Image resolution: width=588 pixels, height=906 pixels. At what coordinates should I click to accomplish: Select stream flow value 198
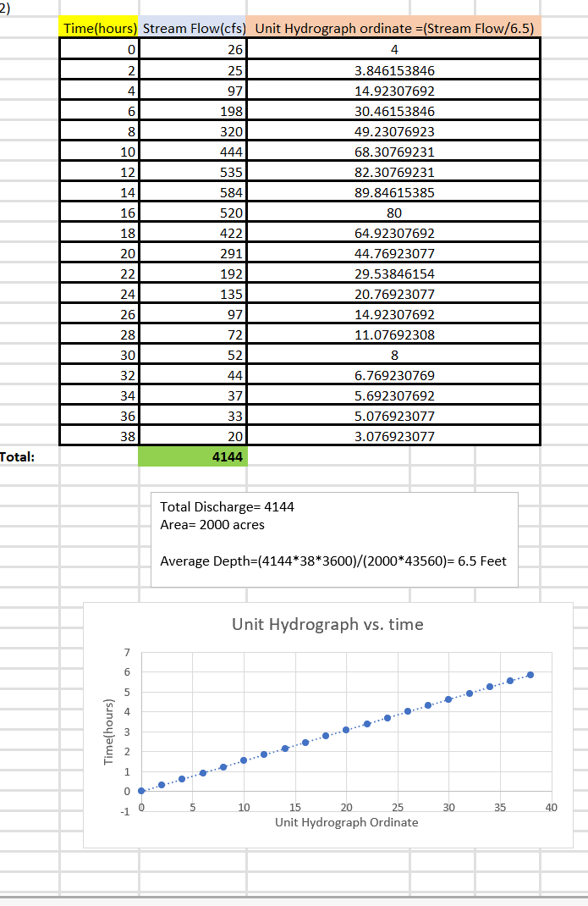pyautogui.click(x=193, y=111)
